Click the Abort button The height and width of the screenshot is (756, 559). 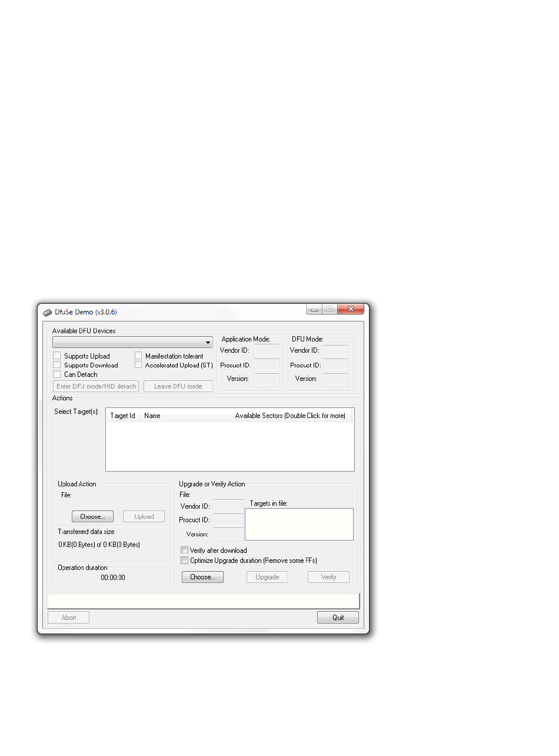pos(69,618)
